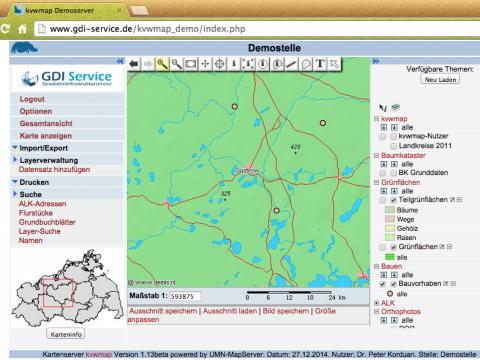480x360 pixels.
Task: Open the Optionen menu item
Action: point(36,111)
